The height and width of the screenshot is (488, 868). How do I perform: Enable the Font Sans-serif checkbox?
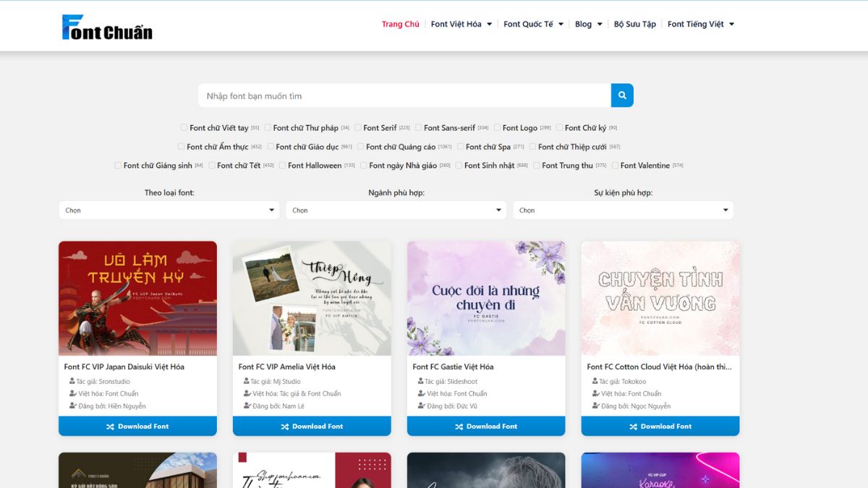[x=418, y=127]
